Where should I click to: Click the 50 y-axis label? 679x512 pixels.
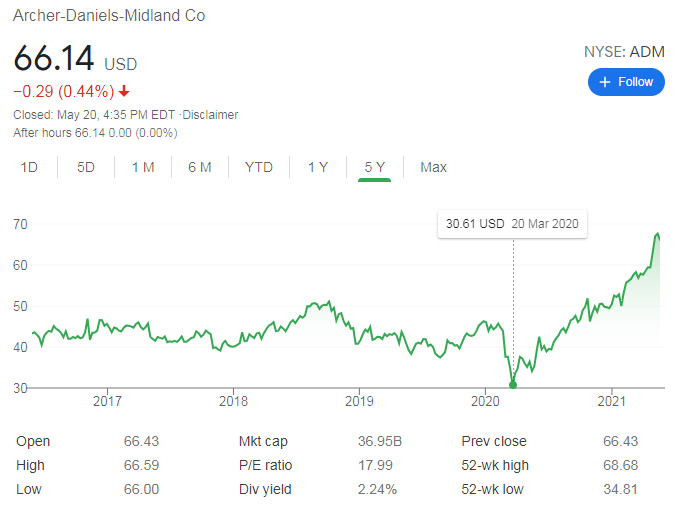tap(20, 307)
